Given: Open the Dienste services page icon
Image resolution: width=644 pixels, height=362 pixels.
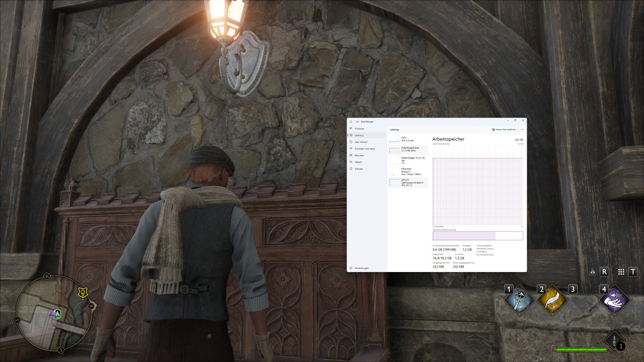Looking at the screenshot, I should point(351,169).
